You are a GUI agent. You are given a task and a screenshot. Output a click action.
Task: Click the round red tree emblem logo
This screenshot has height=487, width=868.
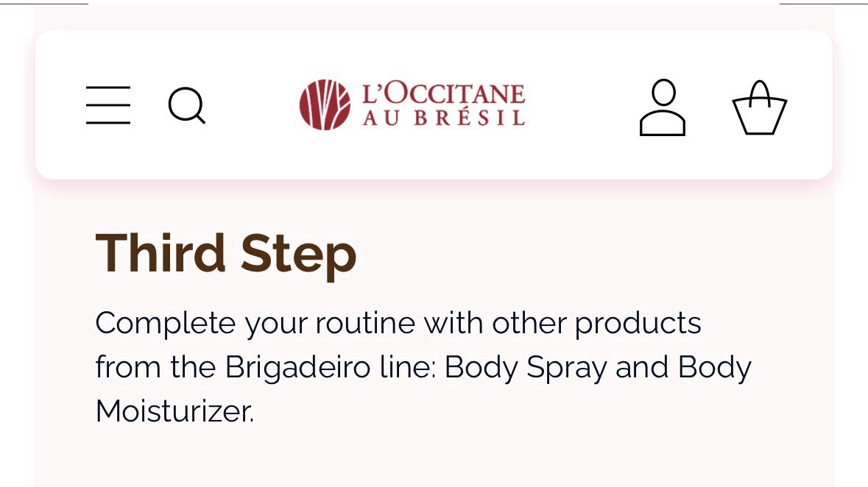tap(325, 104)
